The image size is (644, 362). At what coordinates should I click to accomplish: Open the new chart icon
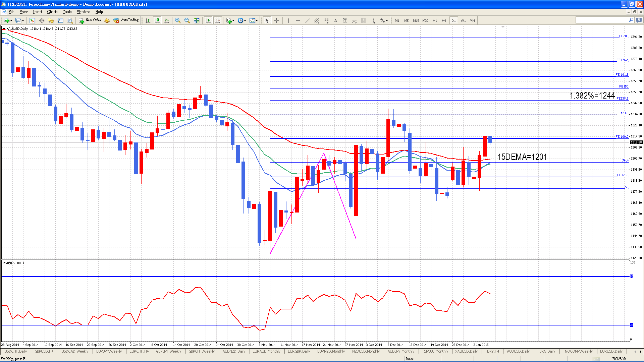click(6, 20)
